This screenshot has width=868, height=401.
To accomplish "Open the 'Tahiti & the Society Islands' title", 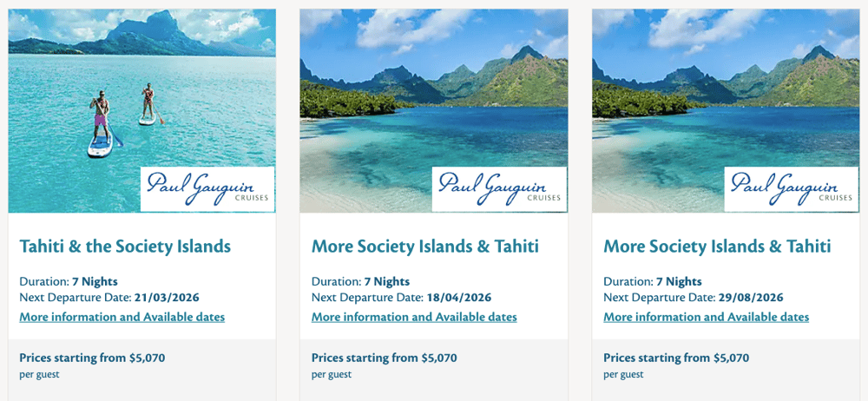I will [125, 247].
